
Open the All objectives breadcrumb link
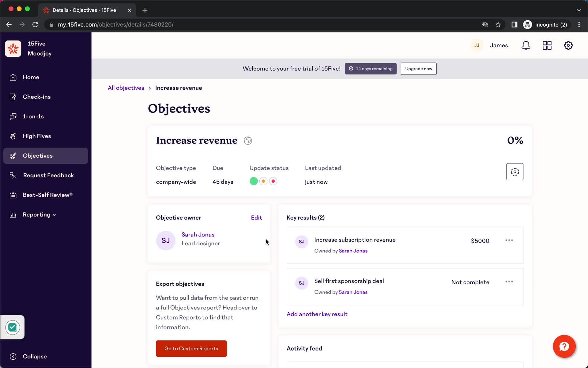(126, 87)
